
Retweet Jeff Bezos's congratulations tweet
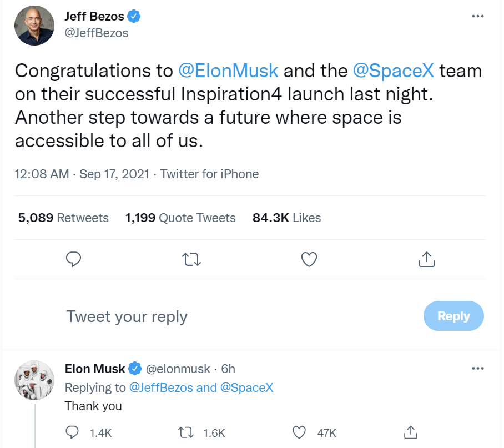click(x=191, y=259)
